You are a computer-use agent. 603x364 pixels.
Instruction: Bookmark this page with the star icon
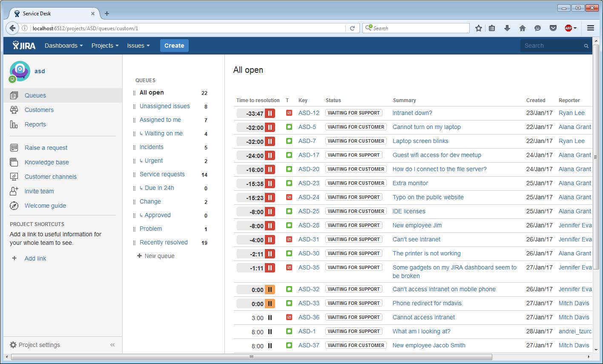click(x=478, y=28)
